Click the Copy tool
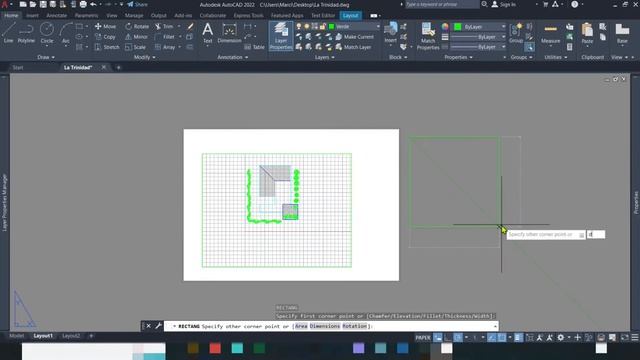640x360 pixels. 105,37
